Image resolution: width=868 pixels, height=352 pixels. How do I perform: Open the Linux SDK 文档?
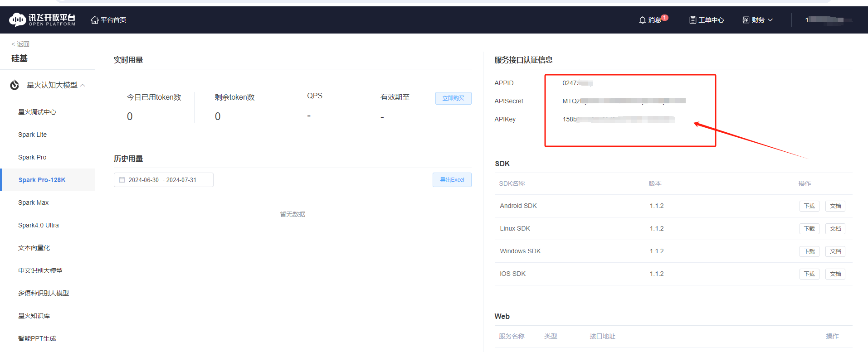click(x=835, y=229)
